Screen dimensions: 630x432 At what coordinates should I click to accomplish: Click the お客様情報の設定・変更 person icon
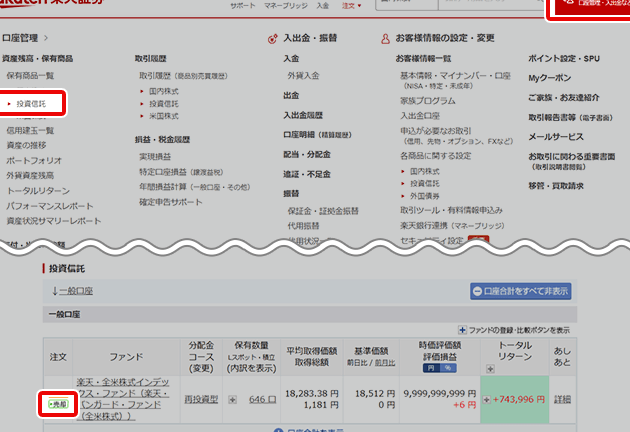[x=385, y=39]
